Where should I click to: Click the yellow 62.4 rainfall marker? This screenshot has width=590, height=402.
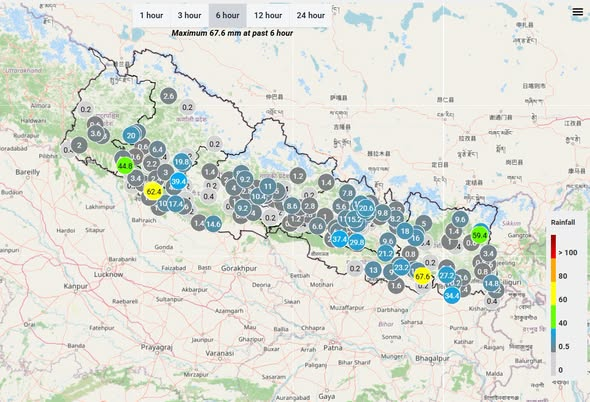(154, 192)
